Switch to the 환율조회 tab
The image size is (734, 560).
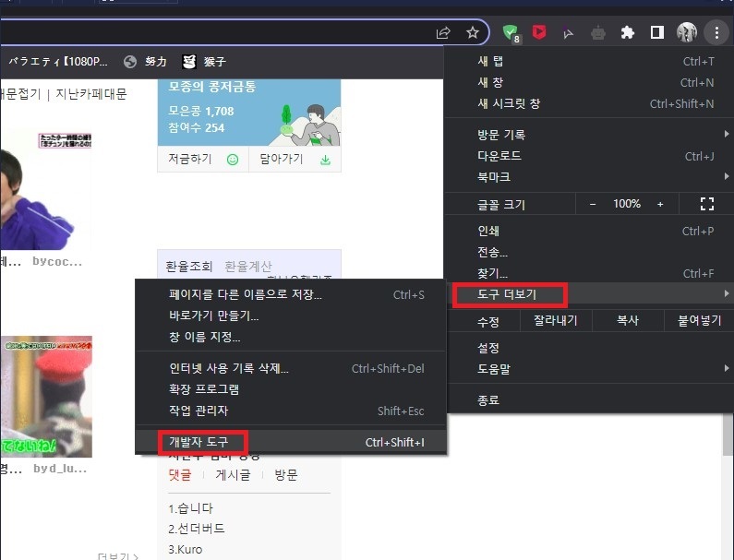pyautogui.click(x=189, y=267)
